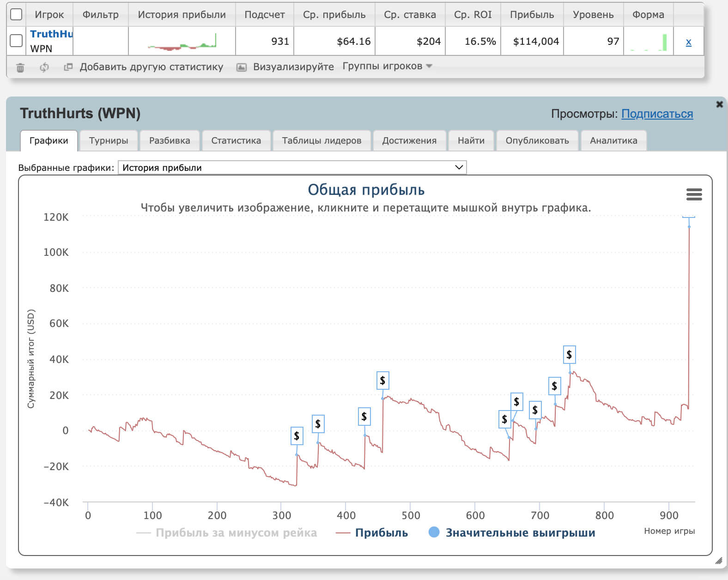This screenshot has height=580, width=728.
Task: Close the TruthHurts panel
Action: [x=719, y=104]
